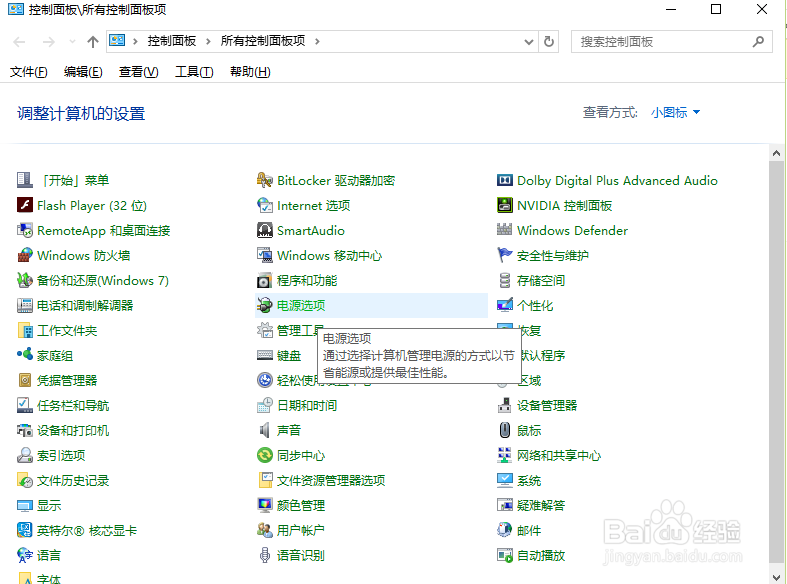
Task: Open RemoteApp 和桌面连接 icon
Action: coord(25,230)
